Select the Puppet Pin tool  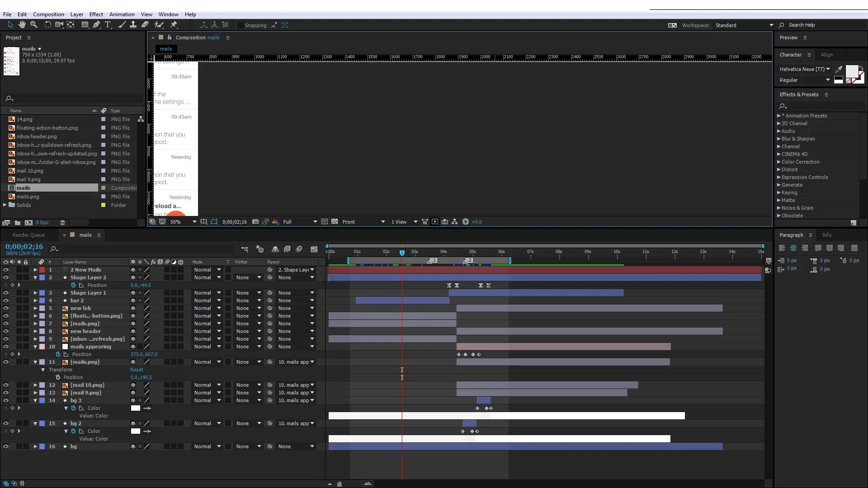[x=174, y=25]
